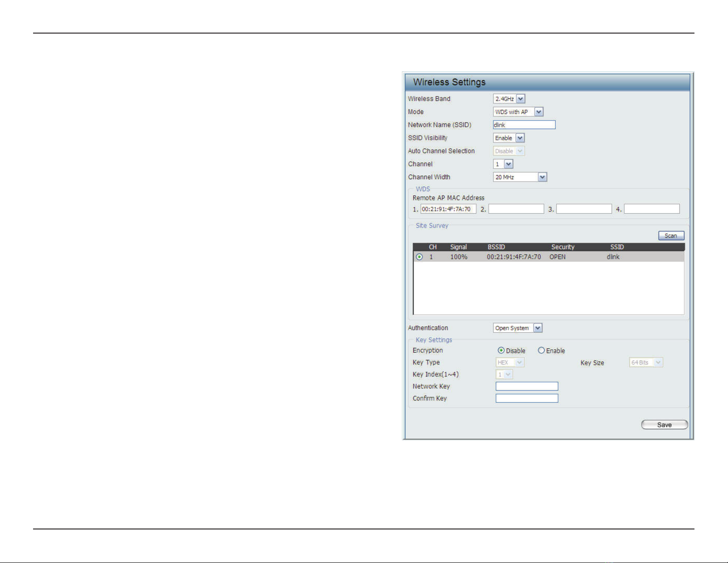This screenshot has width=728, height=563.
Task: Click the Network Name (SSID) field
Action: 524,125
